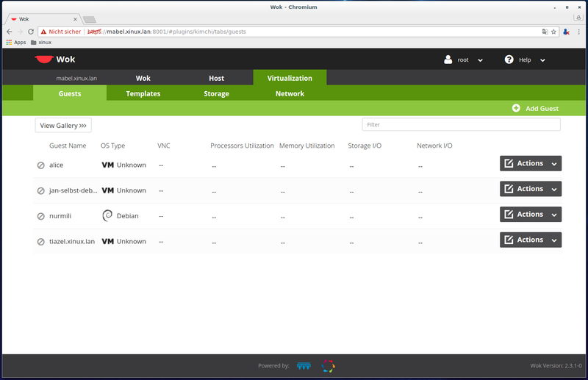Screen dimensions: 588x380
Task: Click the Debian logo for nurmili
Action: click(x=107, y=216)
